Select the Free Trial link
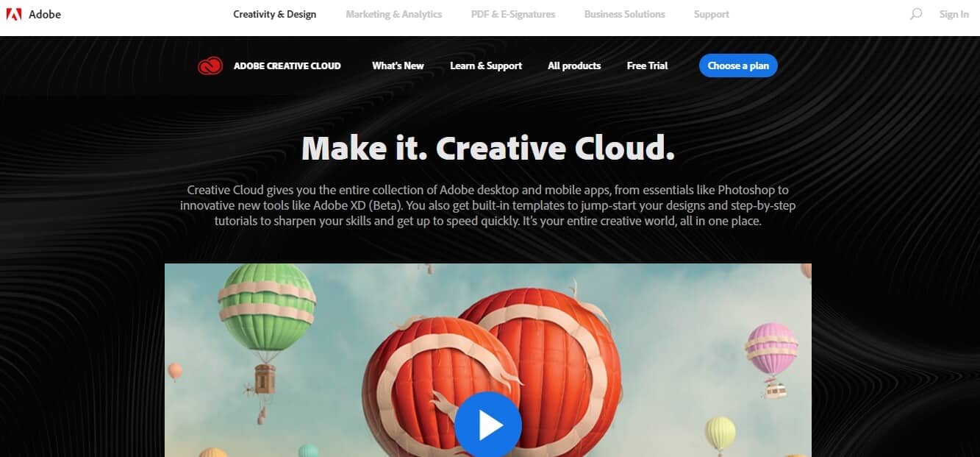The image size is (980, 457). click(647, 65)
